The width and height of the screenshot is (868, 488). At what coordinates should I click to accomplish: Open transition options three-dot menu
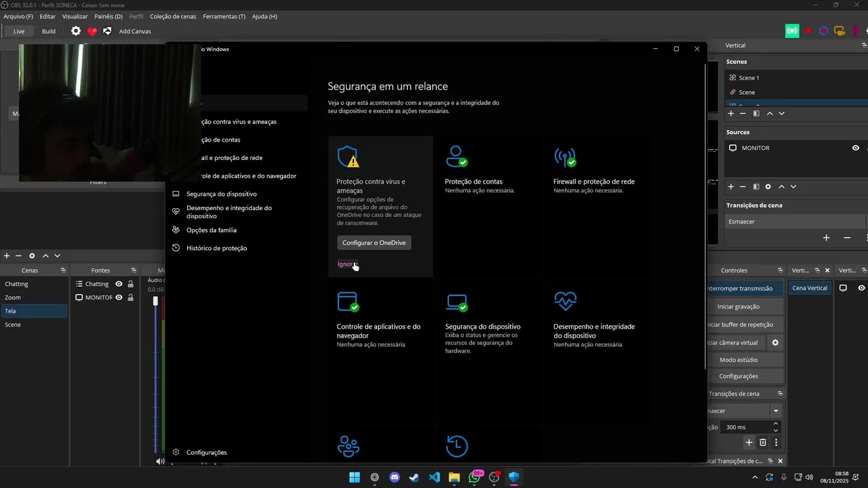pos(776,443)
